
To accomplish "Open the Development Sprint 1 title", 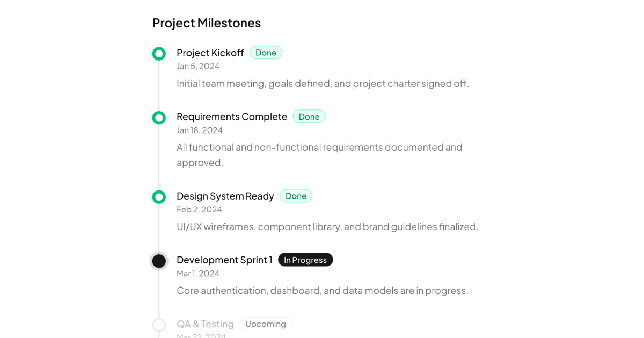I will [x=224, y=260].
